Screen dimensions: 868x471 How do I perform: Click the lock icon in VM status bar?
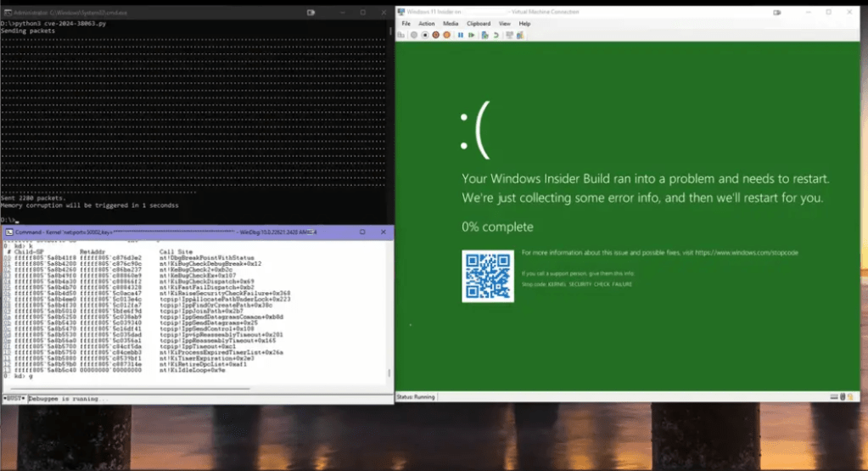click(x=848, y=396)
